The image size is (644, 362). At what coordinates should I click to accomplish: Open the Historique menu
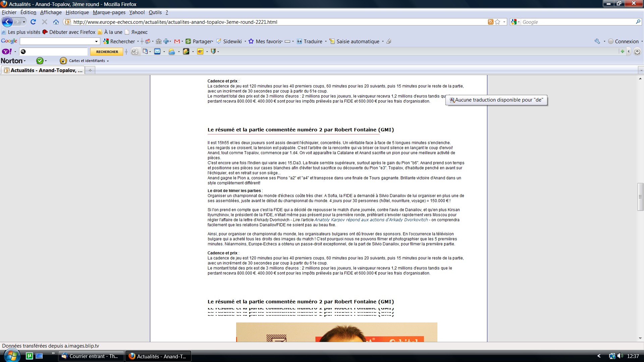(77, 12)
